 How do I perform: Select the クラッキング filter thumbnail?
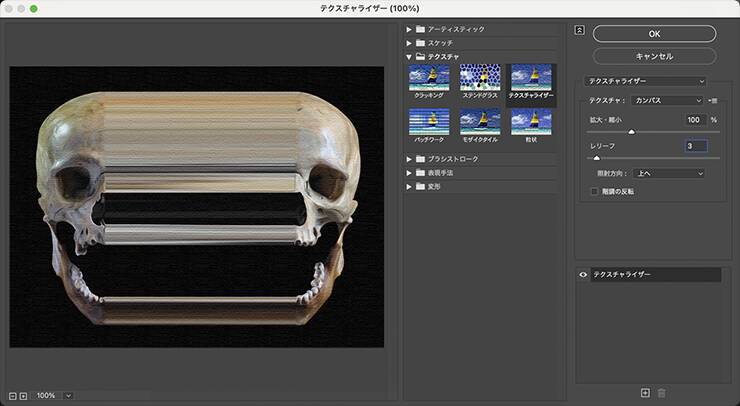click(x=428, y=78)
